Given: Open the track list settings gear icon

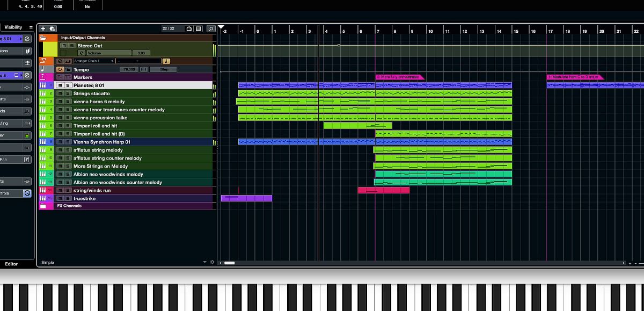Looking at the screenshot, I should 212,262.
